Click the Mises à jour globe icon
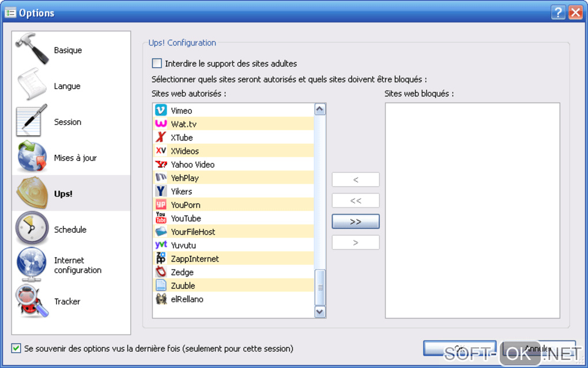 click(x=32, y=157)
